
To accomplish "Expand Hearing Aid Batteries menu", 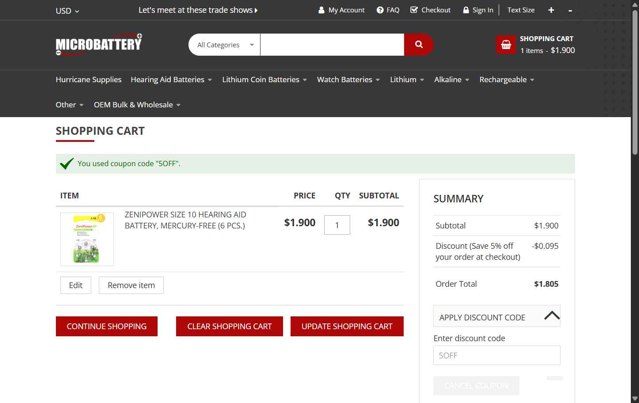I will 171,79.
